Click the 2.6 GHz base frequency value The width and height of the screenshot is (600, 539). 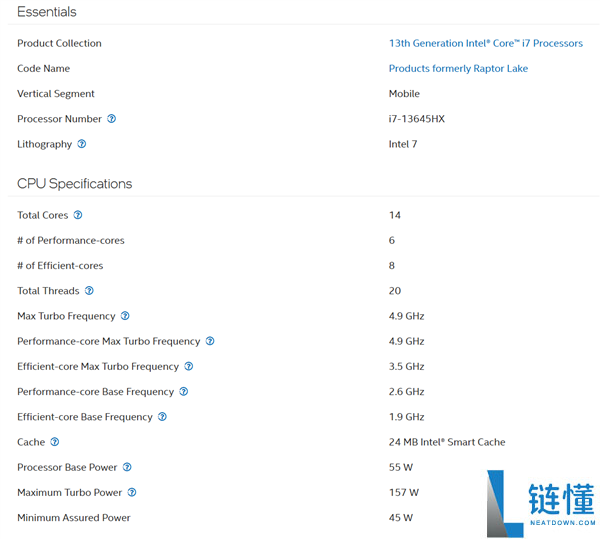[406, 392]
